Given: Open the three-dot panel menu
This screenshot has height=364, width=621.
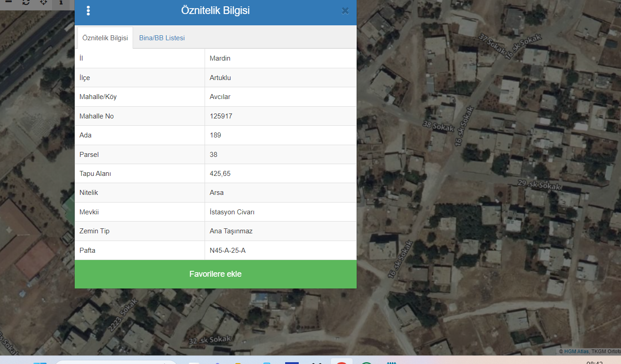Looking at the screenshot, I should click(x=88, y=11).
